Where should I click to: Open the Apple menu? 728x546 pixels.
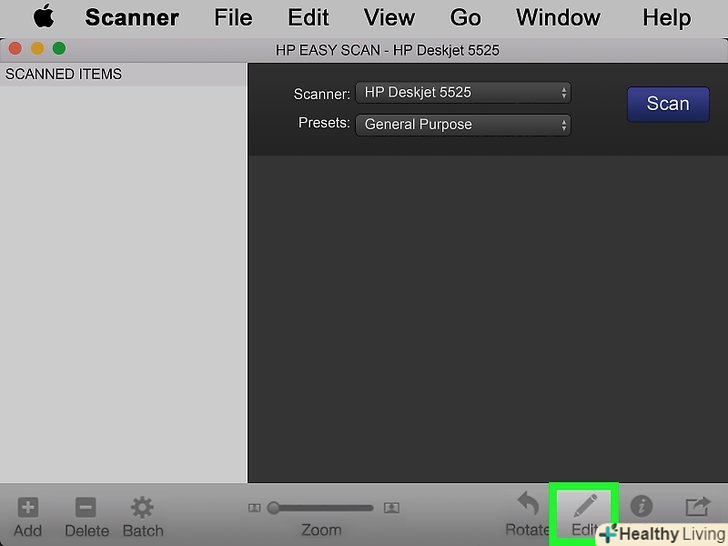pyautogui.click(x=44, y=17)
